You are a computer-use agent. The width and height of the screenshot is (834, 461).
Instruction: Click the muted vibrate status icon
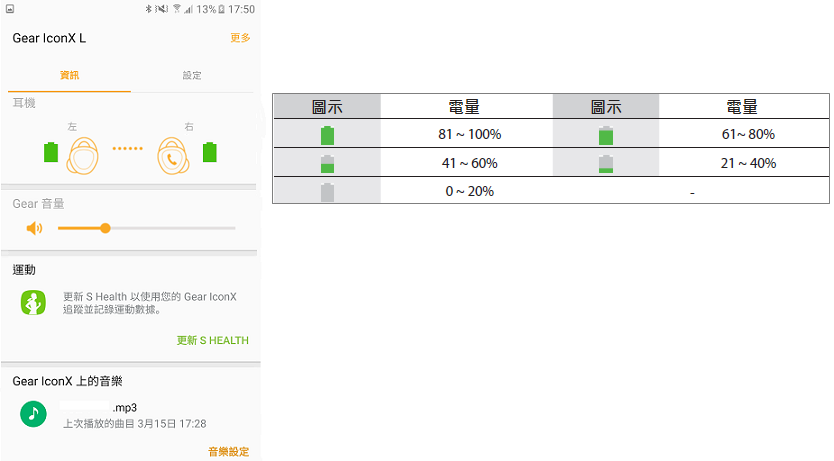pyautogui.click(x=162, y=9)
